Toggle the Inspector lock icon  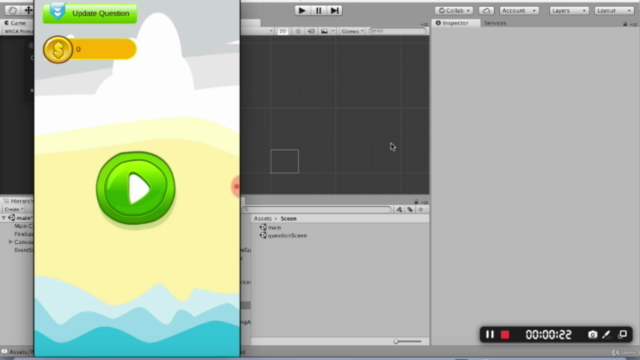(625, 24)
